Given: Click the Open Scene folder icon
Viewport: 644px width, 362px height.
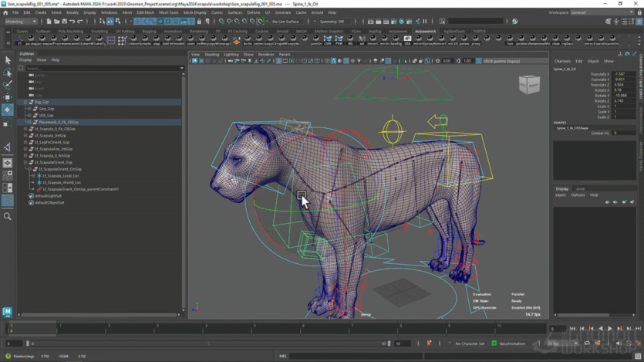Looking at the screenshot, I should pyautogui.click(x=56, y=22).
